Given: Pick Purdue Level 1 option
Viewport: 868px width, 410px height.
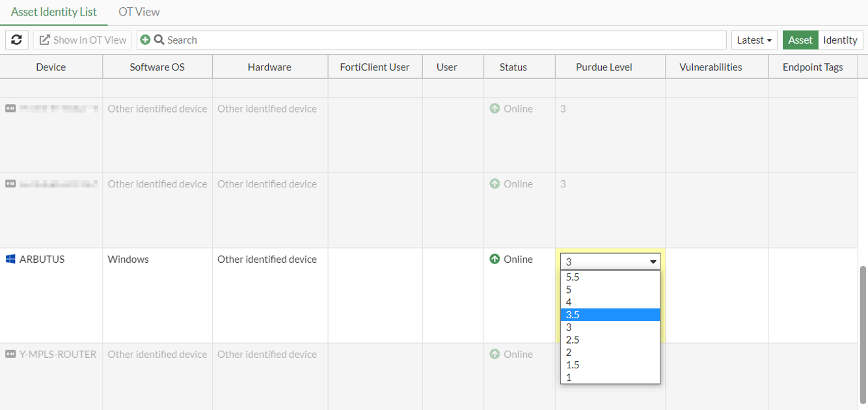Looking at the screenshot, I should click(610, 377).
